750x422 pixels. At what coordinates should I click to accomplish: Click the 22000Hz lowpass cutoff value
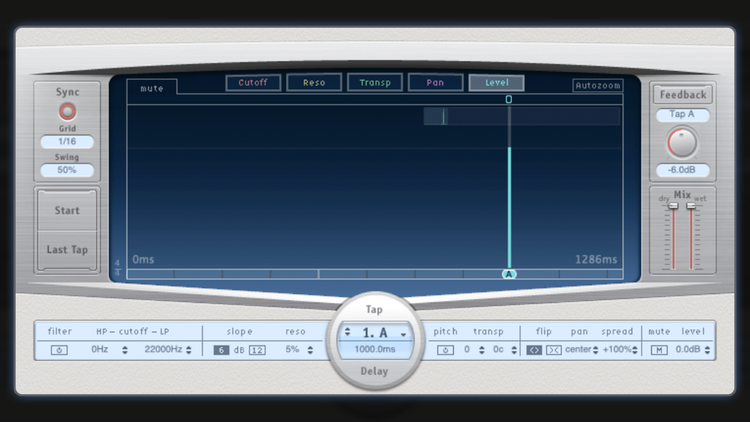point(163,349)
